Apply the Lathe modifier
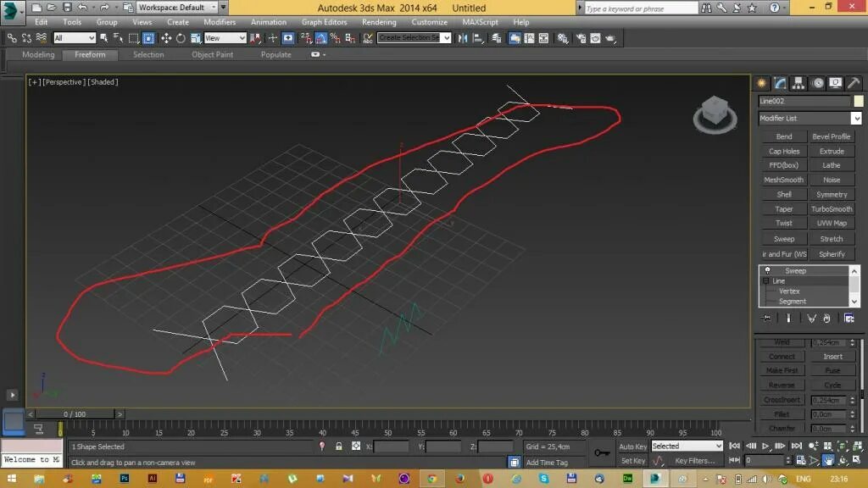 pyautogui.click(x=832, y=164)
